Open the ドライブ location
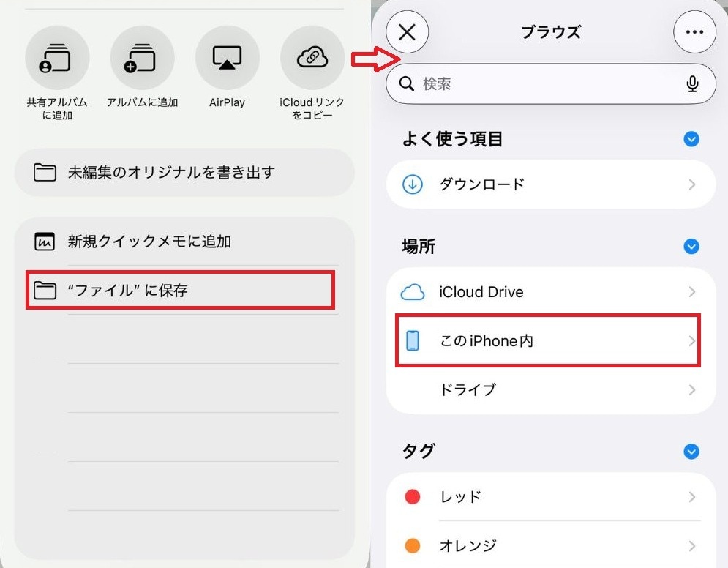Image resolution: width=728 pixels, height=568 pixels. click(468, 389)
